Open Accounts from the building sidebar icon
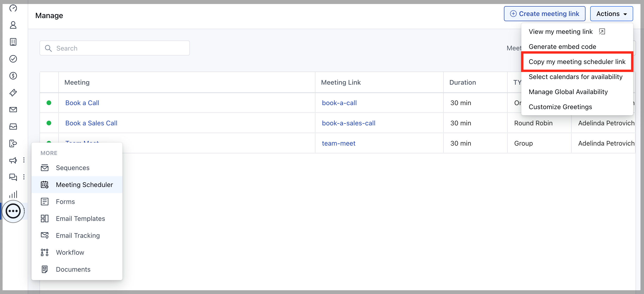644x294 pixels. tap(13, 42)
